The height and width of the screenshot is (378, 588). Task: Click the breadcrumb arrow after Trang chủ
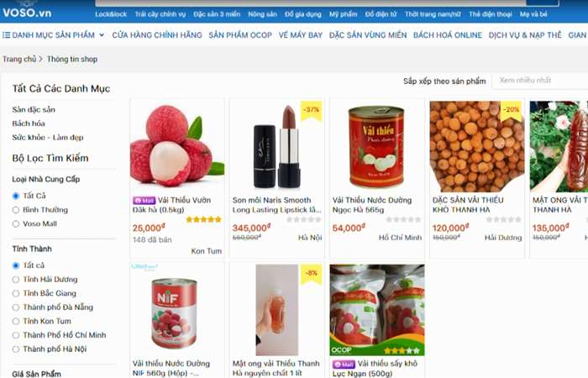pyautogui.click(x=41, y=59)
